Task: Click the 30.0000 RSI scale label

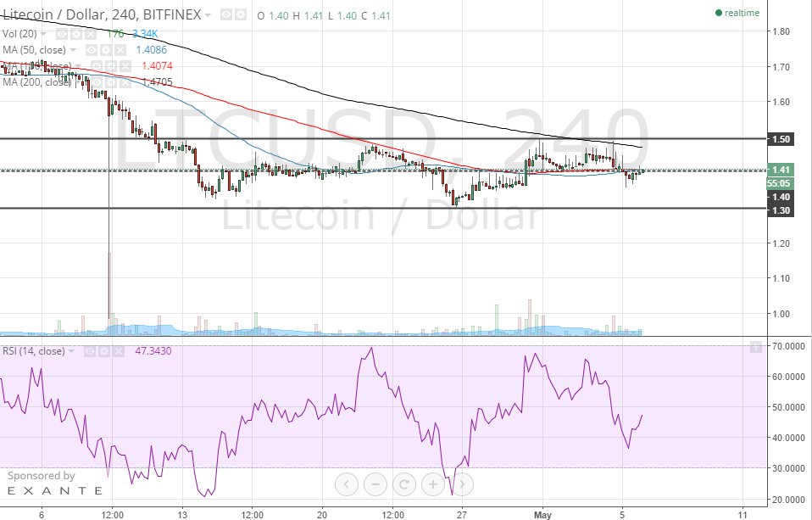Action: click(788, 468)
